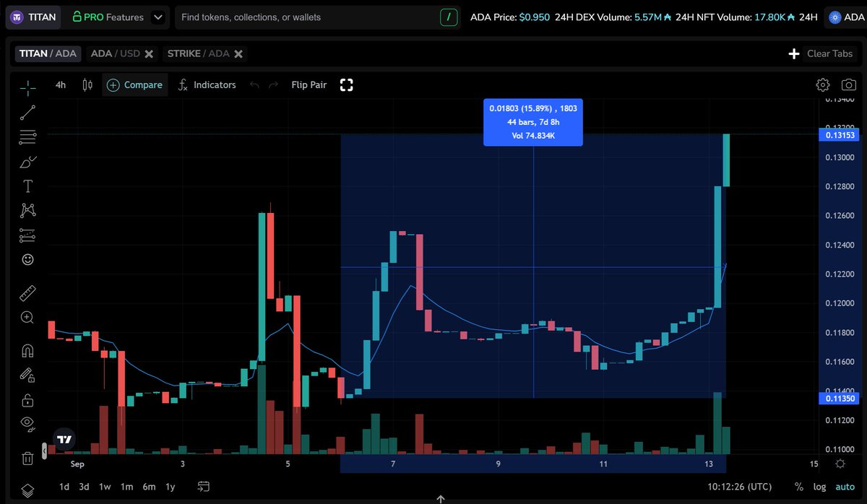Screen dimensions: 867x504
Task: Click the slash shortcut search icon
Action: click(450, 17)
